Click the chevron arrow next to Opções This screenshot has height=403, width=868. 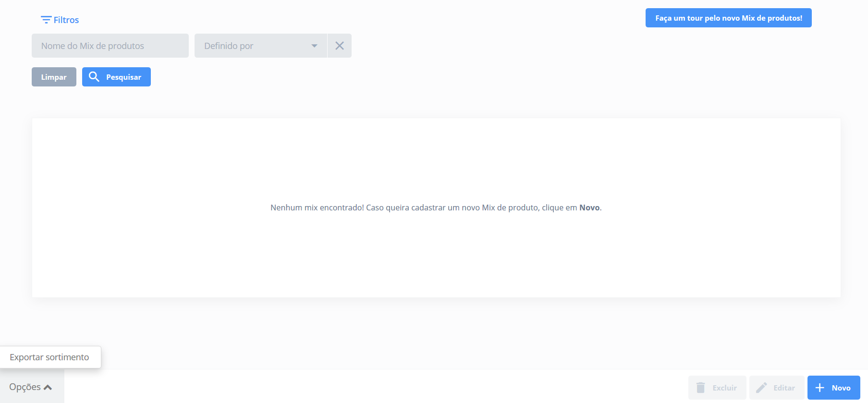click(x=48, y=388)
